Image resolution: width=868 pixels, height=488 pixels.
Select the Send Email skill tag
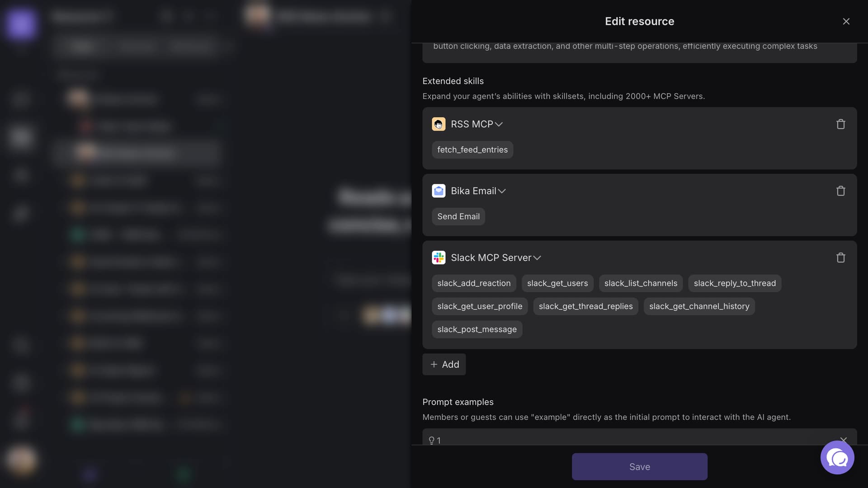[458, 216]
